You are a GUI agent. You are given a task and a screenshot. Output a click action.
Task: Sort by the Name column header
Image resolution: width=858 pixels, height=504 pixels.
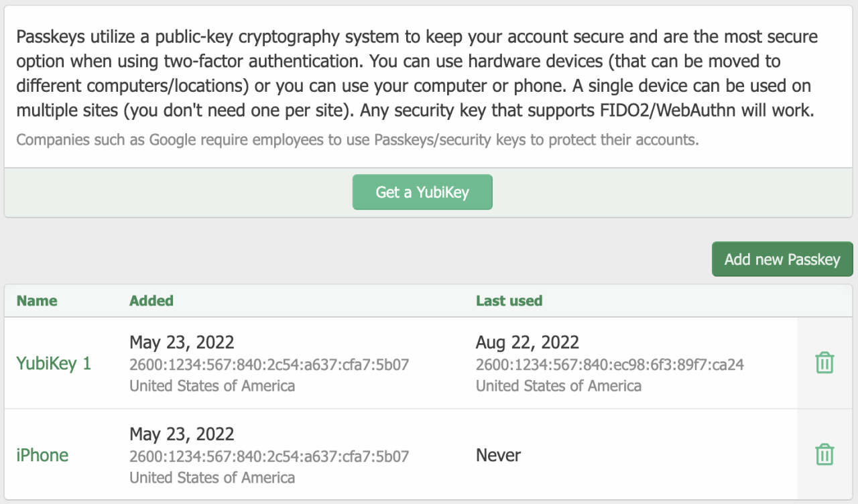(37, 301)
